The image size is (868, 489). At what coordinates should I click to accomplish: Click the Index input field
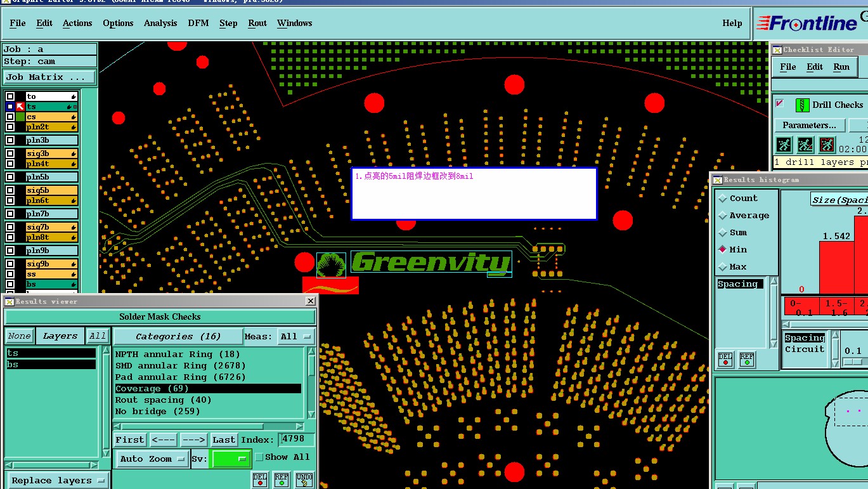click(x=297, y=440)
